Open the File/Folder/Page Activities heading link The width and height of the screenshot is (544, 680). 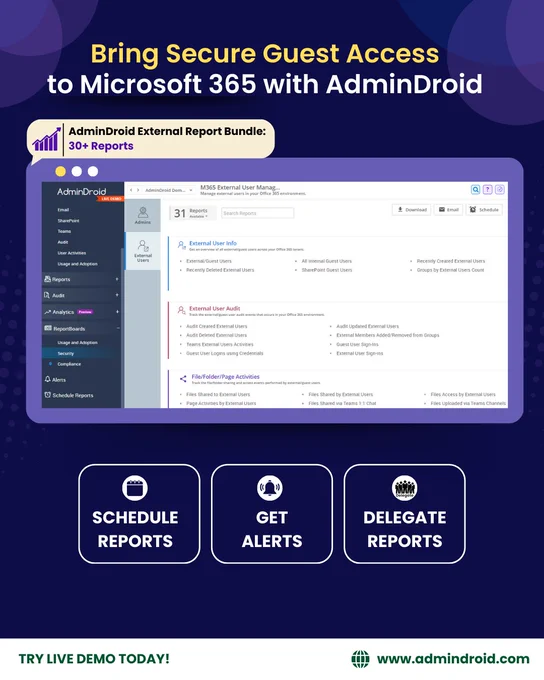pos(226,377)
